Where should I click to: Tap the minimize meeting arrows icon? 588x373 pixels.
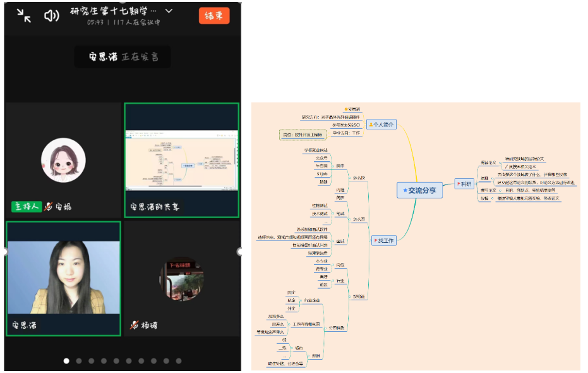point(24,16)
